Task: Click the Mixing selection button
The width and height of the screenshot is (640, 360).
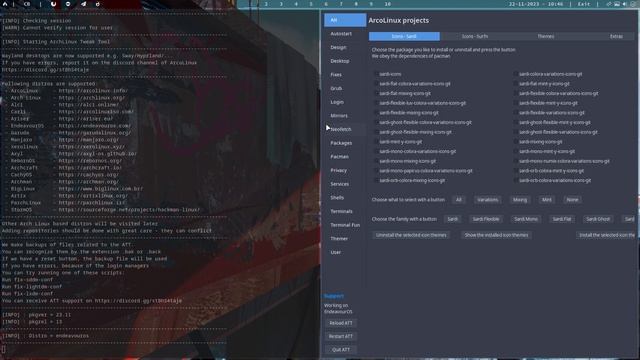Action: (520, 200)
